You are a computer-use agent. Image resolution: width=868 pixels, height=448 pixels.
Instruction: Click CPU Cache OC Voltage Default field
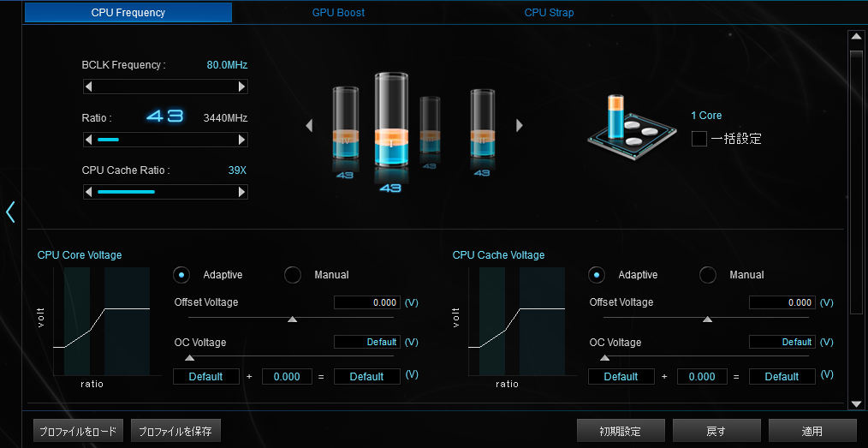click(782, 342)
